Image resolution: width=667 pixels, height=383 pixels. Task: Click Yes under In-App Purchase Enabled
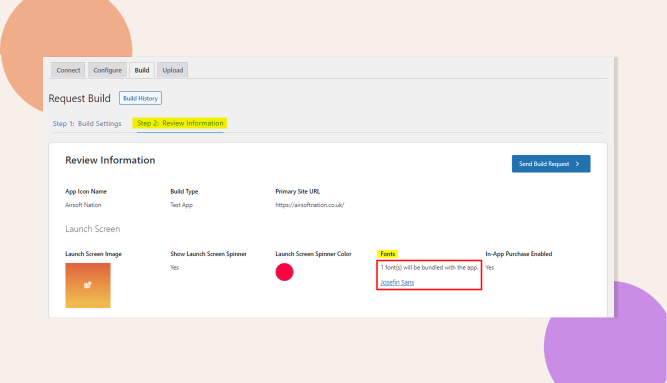point(490,268)
